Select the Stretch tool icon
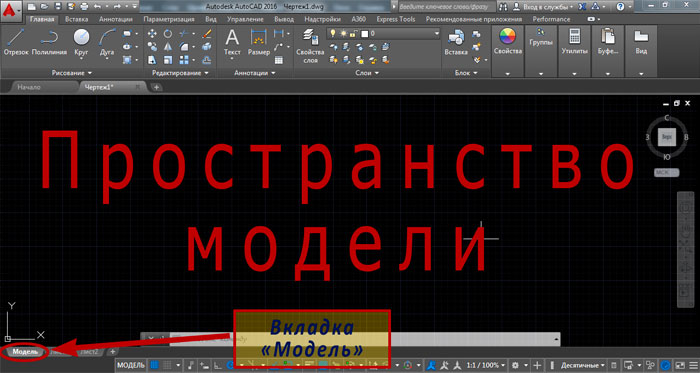This screenshot has width=700, height=373. 152,60
